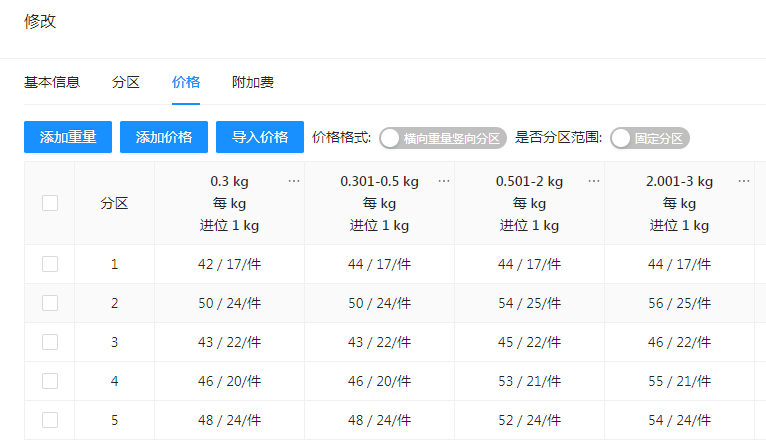Click zone 1 price under 0.501-2 kg
Viewport: 766px width, 446px height.
pos(529,264)
